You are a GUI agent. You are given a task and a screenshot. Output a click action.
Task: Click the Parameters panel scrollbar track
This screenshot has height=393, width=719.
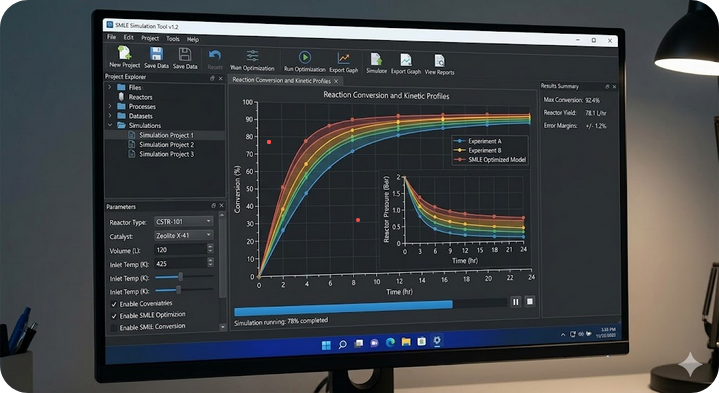(223, 271)
